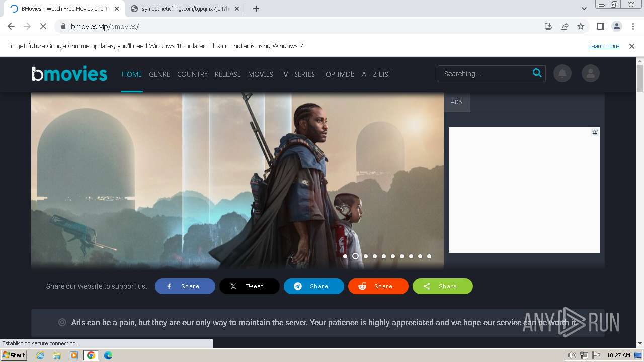This screenshot has width=644, height=362.
Task: Open a new browser tab
Action: click(256, 9)
